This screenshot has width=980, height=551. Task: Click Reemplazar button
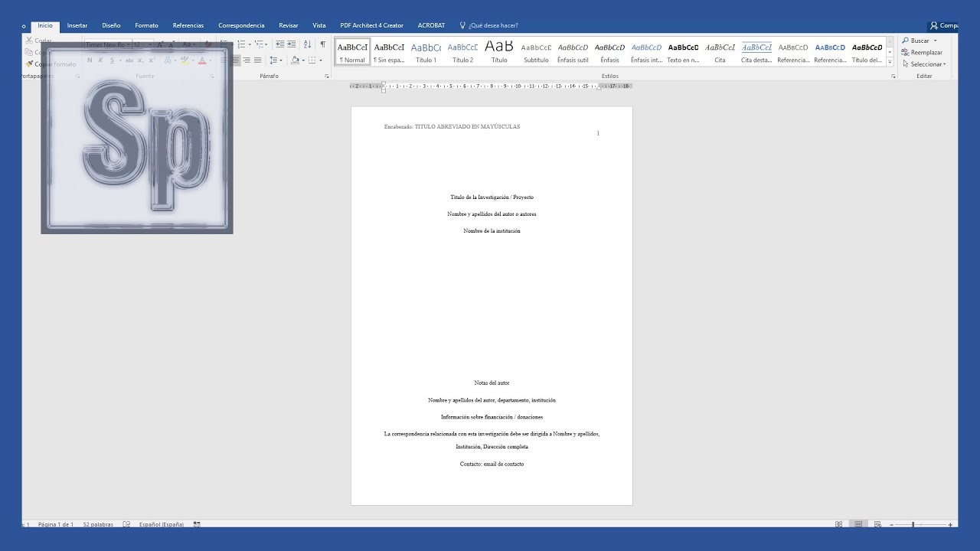coord(922,52)
